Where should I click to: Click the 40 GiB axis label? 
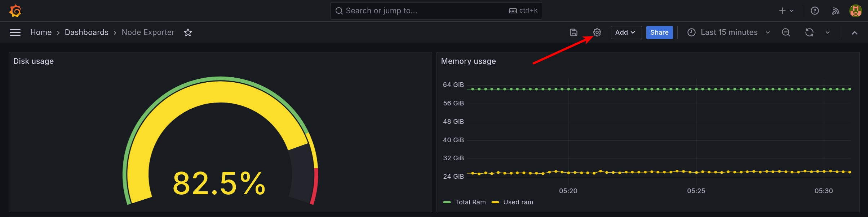click(453, 140)
